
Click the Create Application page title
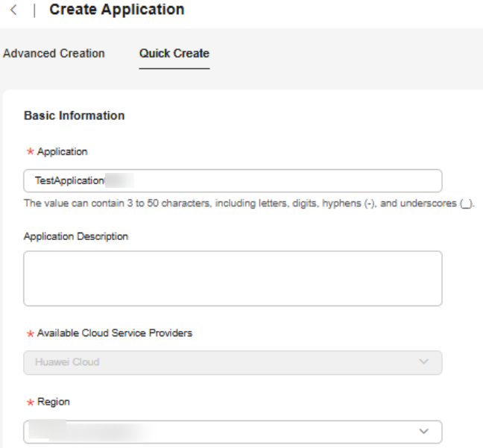click(116, 10)
